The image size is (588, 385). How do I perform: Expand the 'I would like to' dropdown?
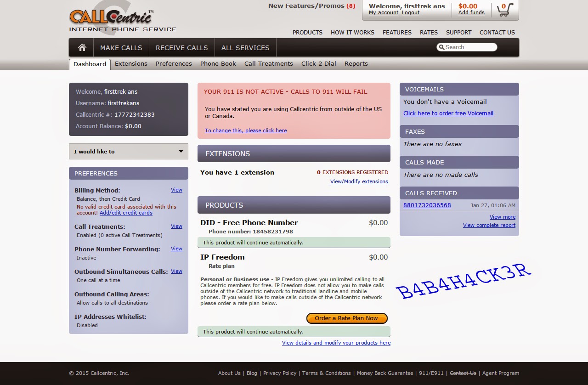point(129,152)
